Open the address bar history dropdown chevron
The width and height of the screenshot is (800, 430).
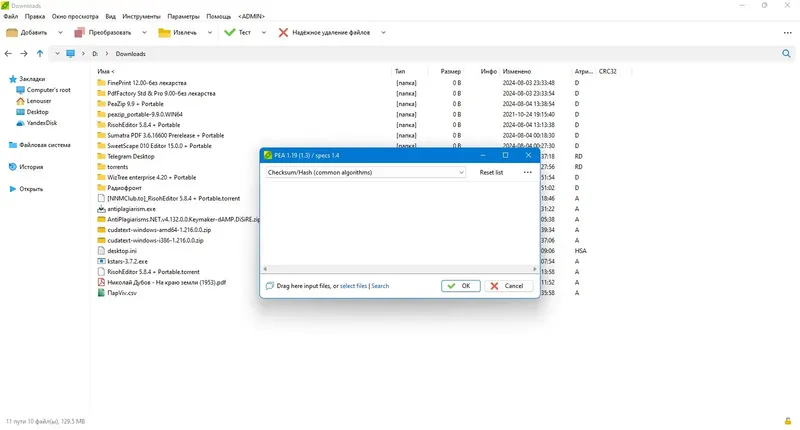tap(57, 54)
